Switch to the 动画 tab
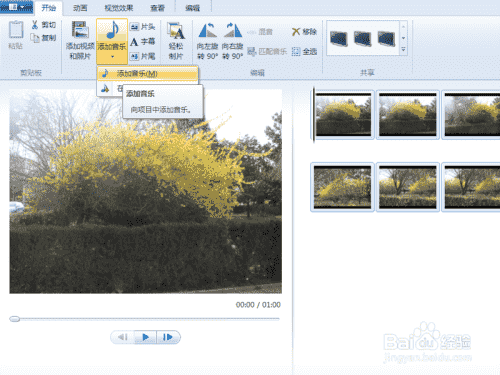Viewport: 500px width, 375px height. 80,8
